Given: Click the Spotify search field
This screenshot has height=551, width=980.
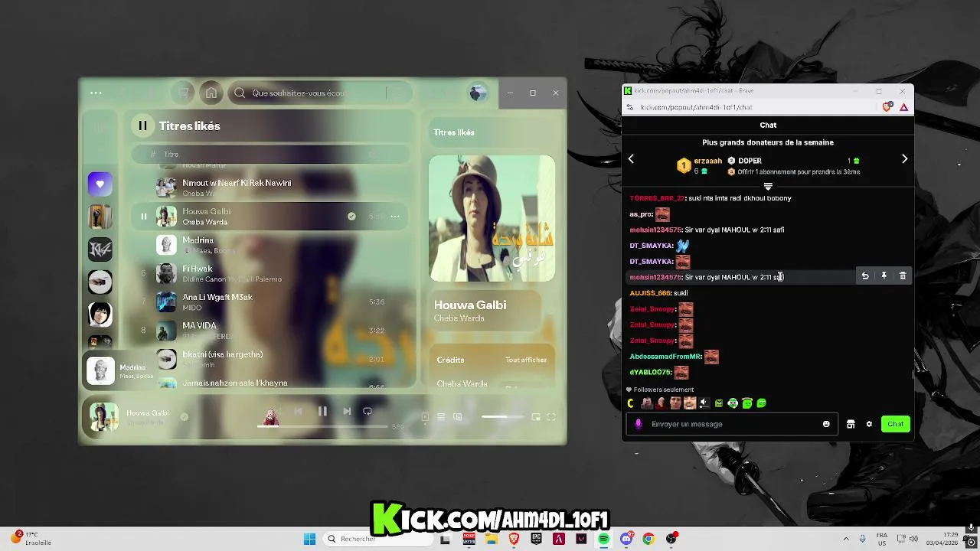Looking at the screenshot, I should click(x=320, y=93).
